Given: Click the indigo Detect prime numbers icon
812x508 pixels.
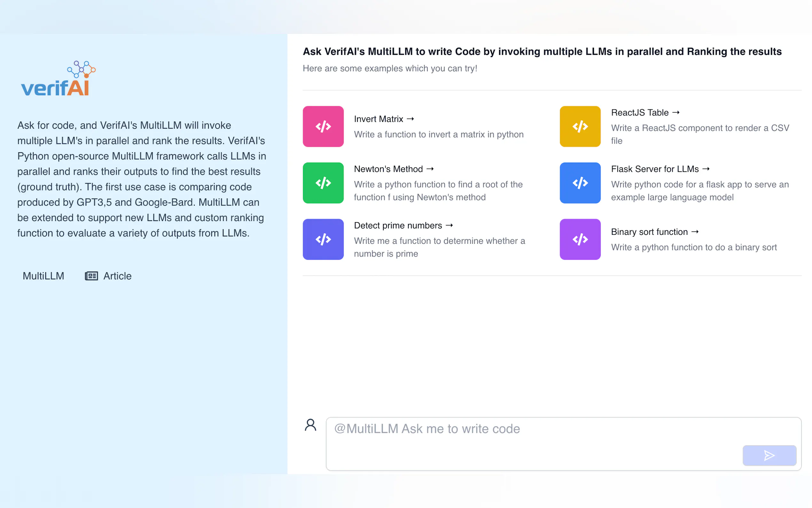Looking at the screenshot, I should [x=323, y=239].
